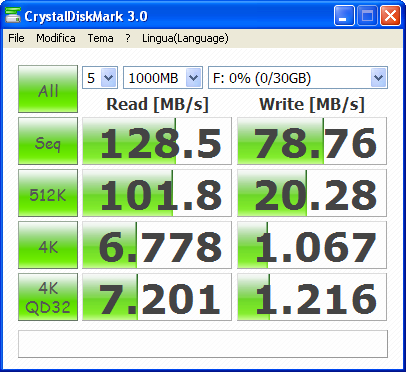Expand the test count dropdown showing 5

click(100, 78)
